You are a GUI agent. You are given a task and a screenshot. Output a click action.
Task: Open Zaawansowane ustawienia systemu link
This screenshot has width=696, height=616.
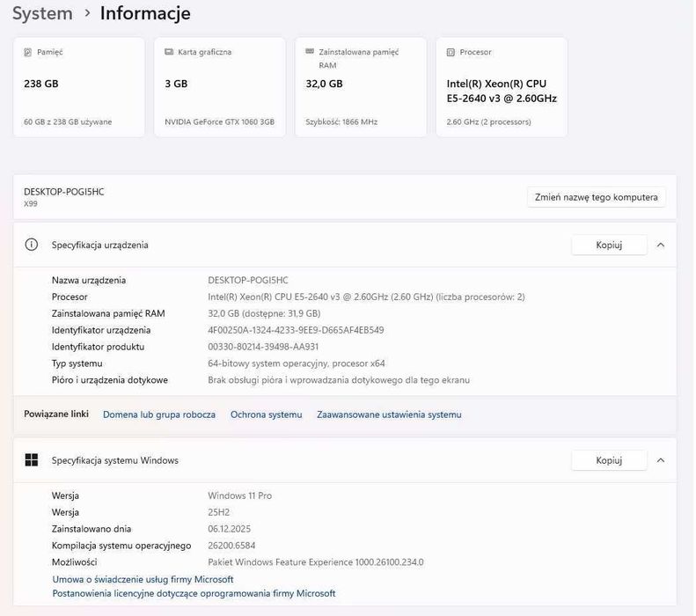[389, 414]
